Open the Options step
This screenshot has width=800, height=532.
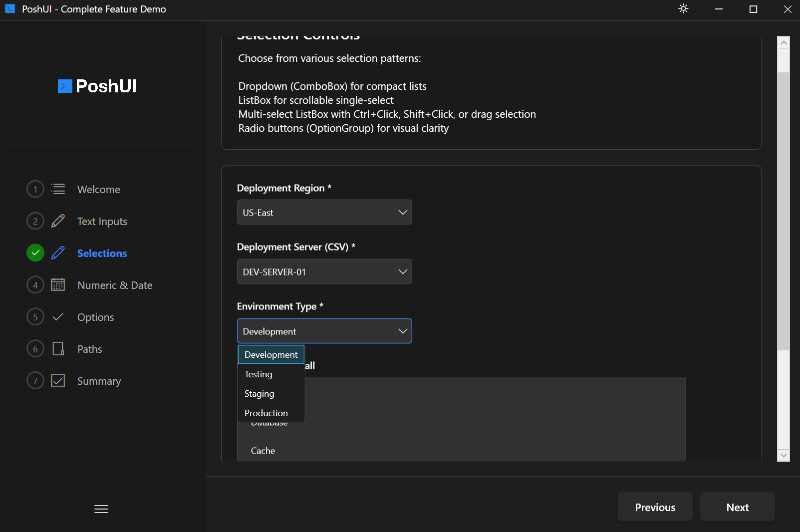(x=95, y=317)
